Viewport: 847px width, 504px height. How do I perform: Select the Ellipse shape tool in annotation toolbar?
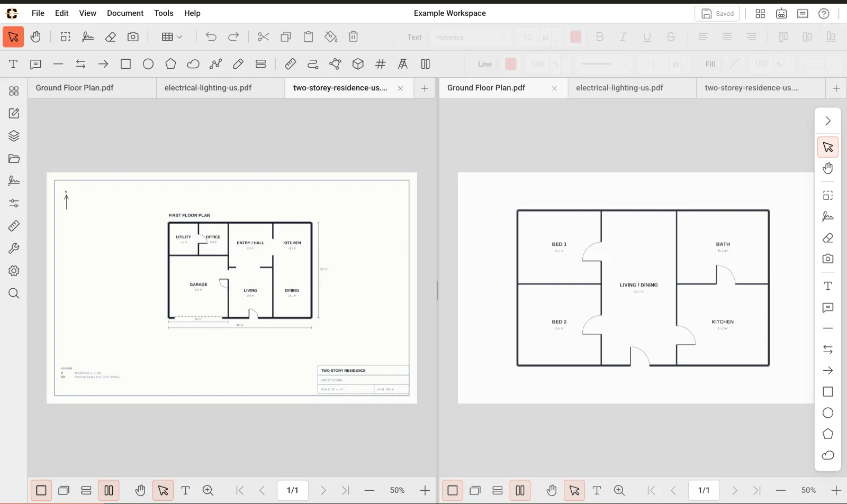pyautogui.click(x=148, y=64)
